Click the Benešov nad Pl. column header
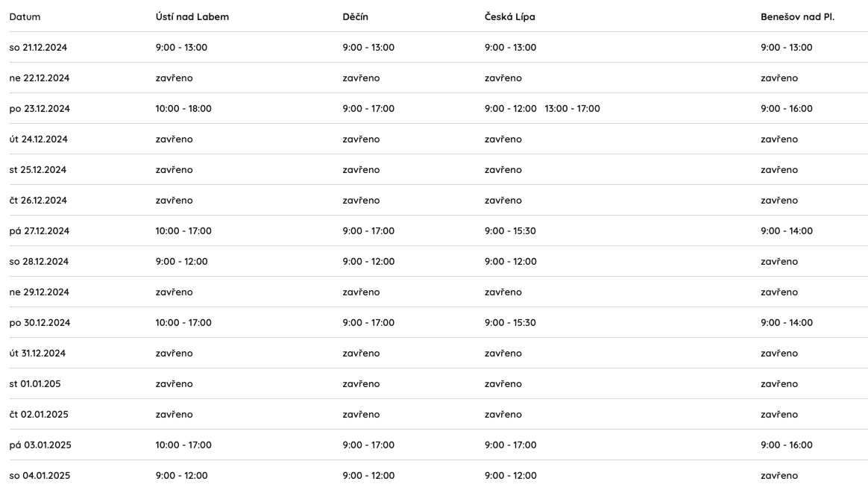 coord(797,16)
